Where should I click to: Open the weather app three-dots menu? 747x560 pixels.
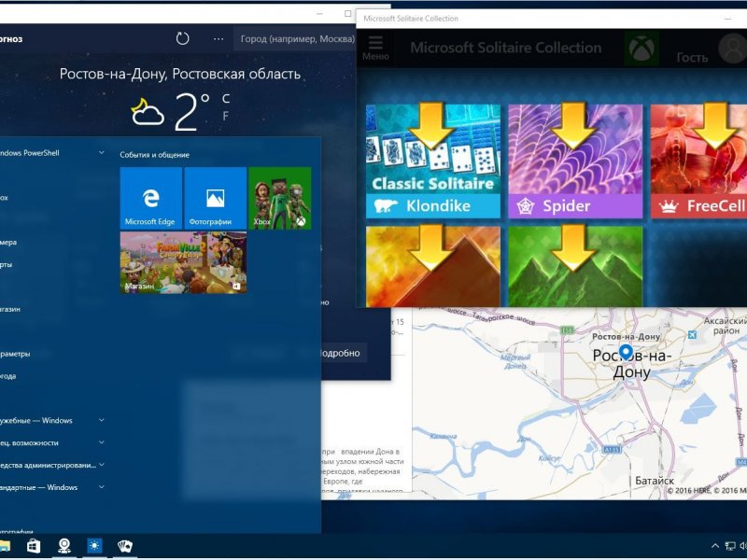tap(218, 39)
